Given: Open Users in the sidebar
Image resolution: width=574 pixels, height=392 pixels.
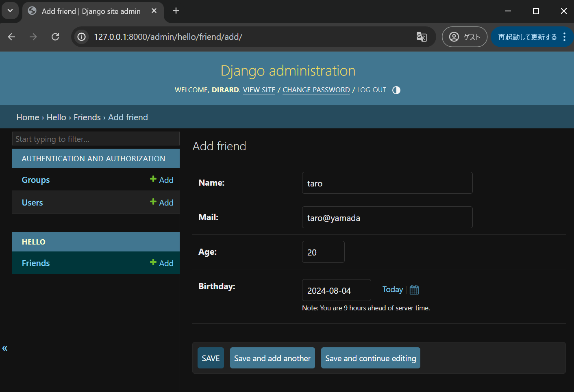Looking at the screenshot, I should 33,203.
